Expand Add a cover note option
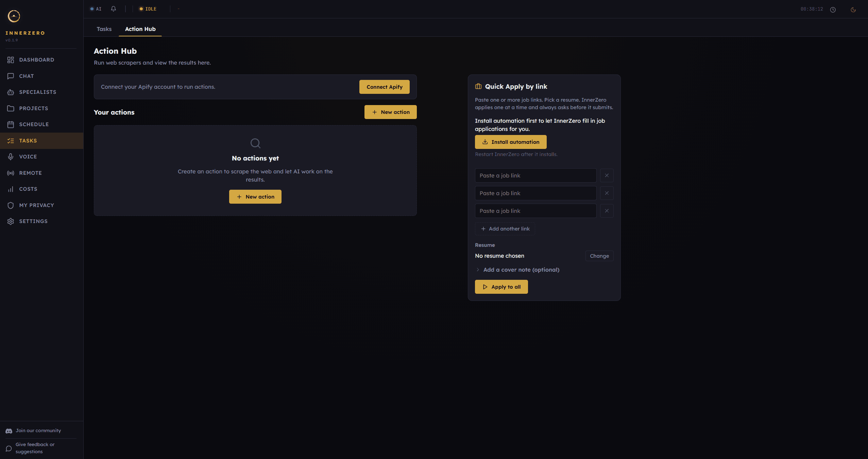Image resolution: width=868 pixels, height=459 pixels. 517,270
